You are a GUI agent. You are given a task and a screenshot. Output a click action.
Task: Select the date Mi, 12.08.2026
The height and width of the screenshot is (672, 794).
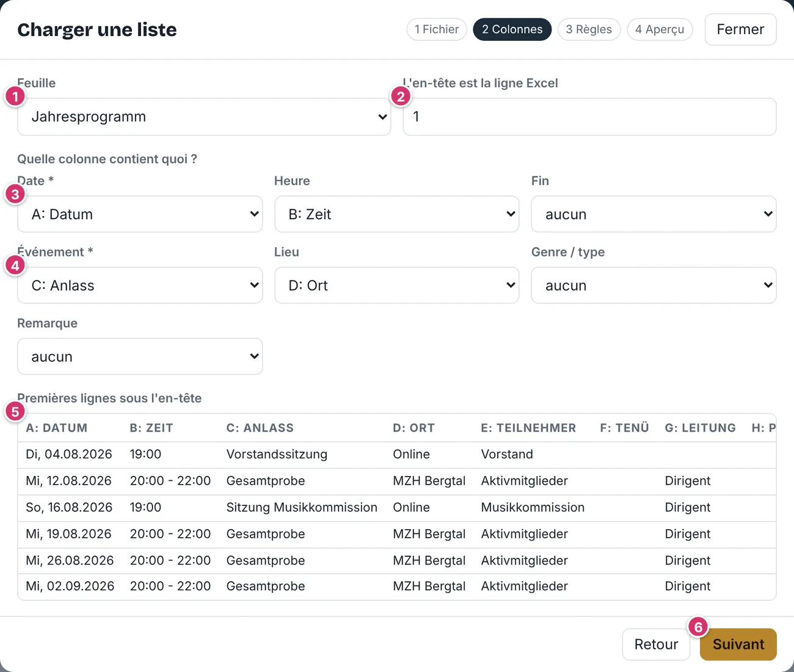[x=68, y=481]
